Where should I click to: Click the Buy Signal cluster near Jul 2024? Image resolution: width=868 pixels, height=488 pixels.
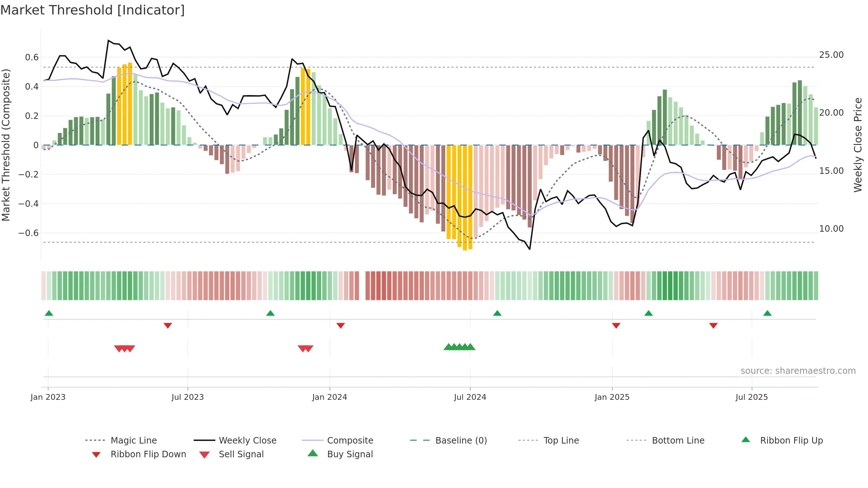pos(459,347)
